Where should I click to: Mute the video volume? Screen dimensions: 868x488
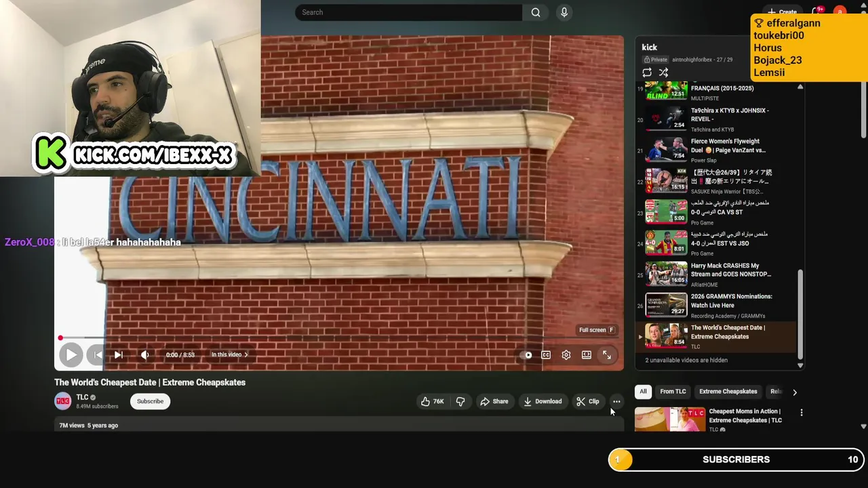144,354
